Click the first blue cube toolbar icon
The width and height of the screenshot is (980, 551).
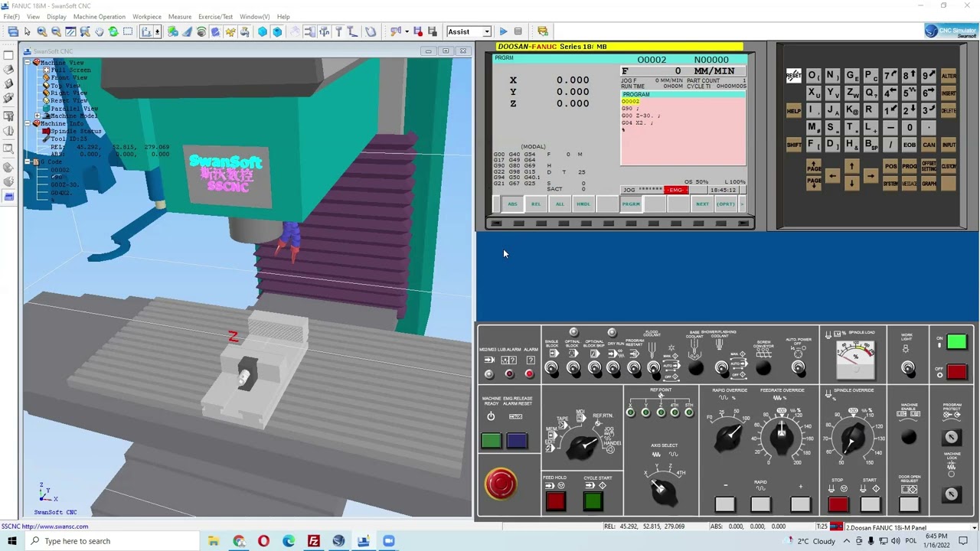pyautogui.click(x=263, y=31)
